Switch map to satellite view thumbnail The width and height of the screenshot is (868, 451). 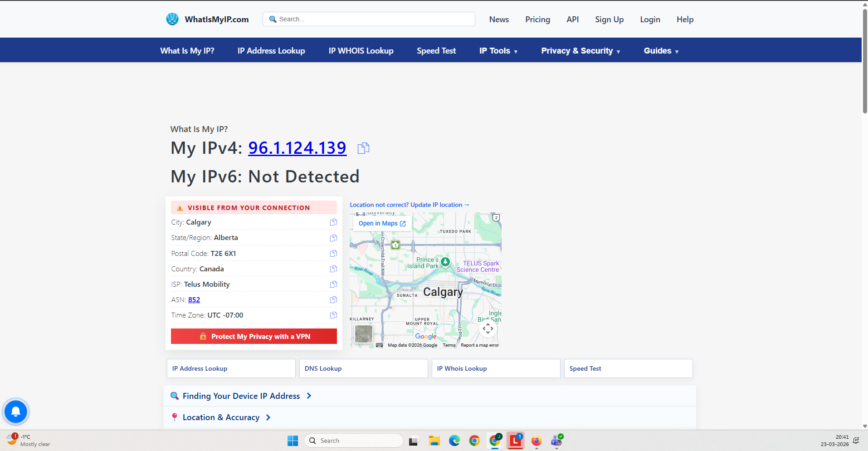[364, 334]
